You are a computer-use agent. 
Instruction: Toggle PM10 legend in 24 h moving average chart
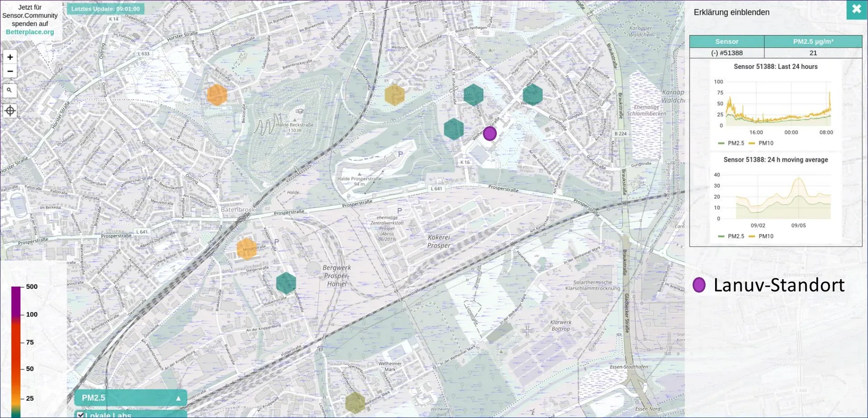(x=761, y=237)
